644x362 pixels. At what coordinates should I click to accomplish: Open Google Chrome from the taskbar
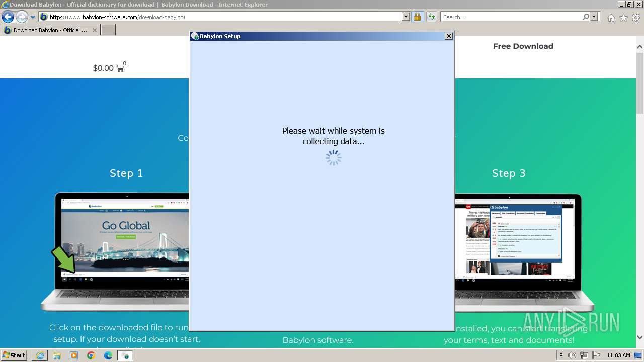(91, 355)
